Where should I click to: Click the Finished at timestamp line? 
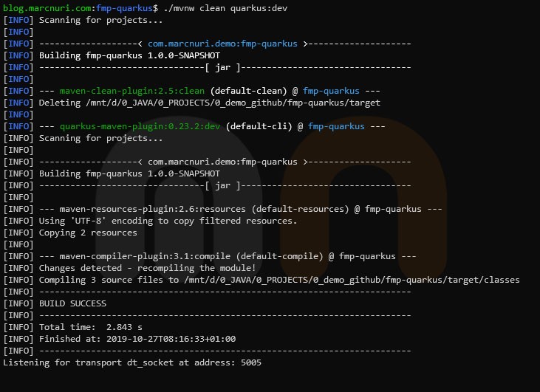pos(120,339)
